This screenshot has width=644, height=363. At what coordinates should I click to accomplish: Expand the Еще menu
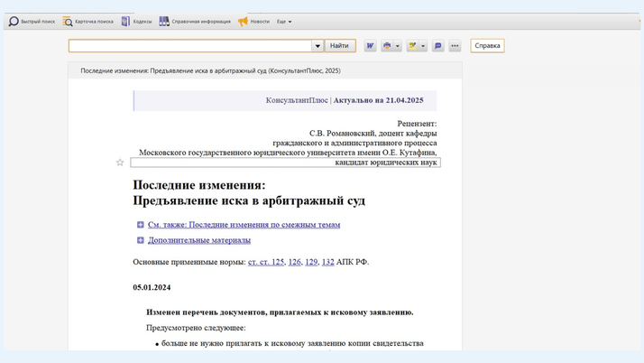[284, 22]
